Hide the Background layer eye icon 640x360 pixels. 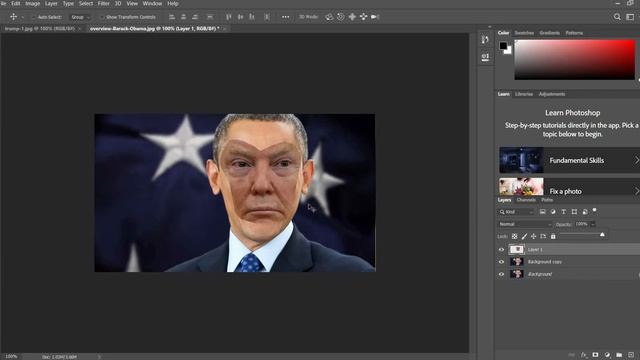click(501, 274)
